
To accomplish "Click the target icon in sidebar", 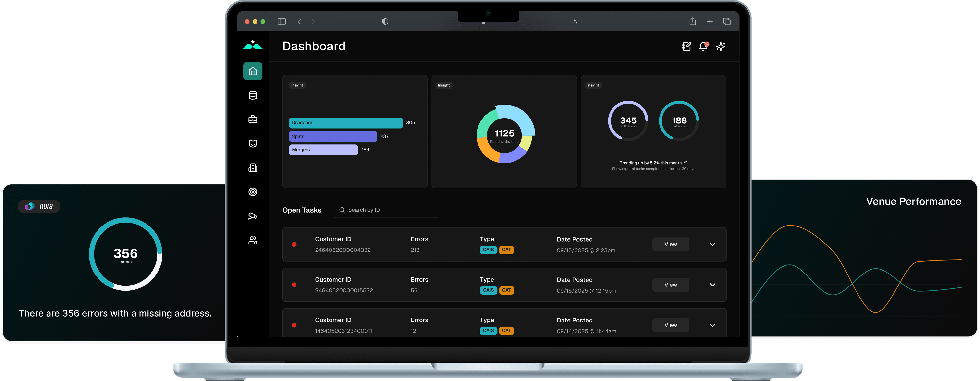I will pyautogui.click(x=253, y=192).
